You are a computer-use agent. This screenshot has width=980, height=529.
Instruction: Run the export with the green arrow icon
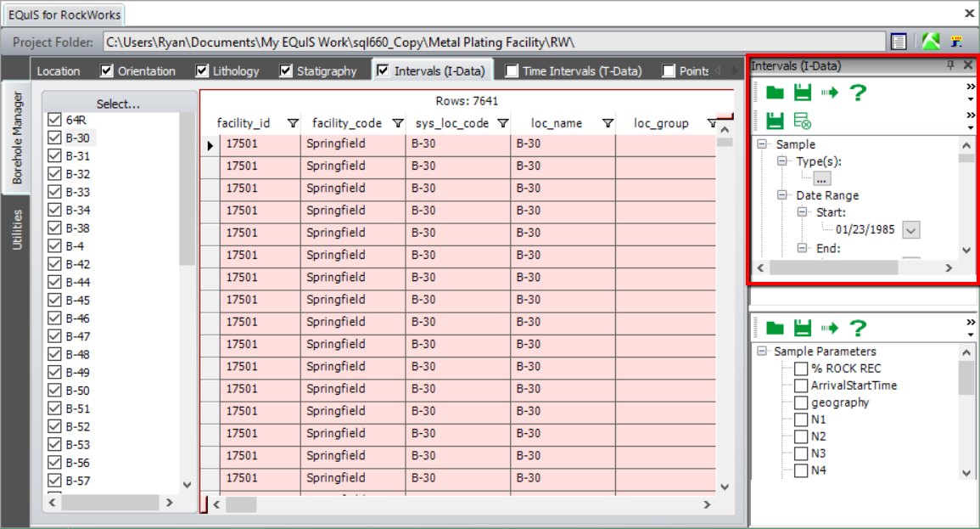click(829, 92)
